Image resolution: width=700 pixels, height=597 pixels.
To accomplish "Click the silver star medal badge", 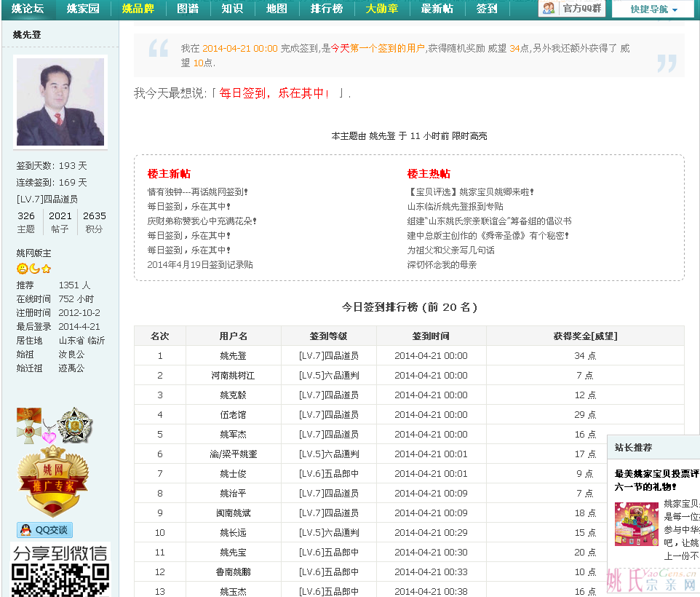I will [x=75, y=425].
